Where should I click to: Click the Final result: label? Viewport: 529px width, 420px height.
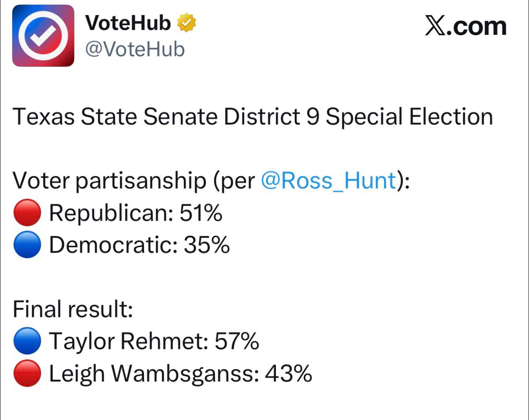coord(73,310)
